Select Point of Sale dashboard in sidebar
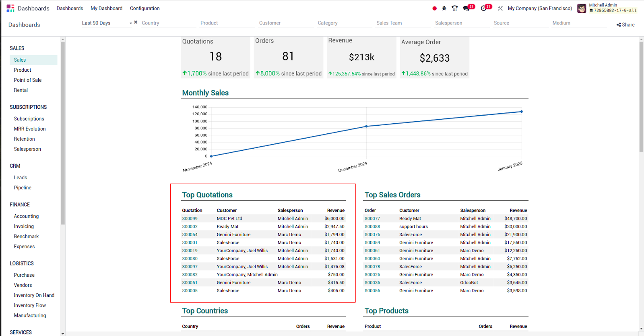This screenshot has height=336, width=644. (28, 80)
